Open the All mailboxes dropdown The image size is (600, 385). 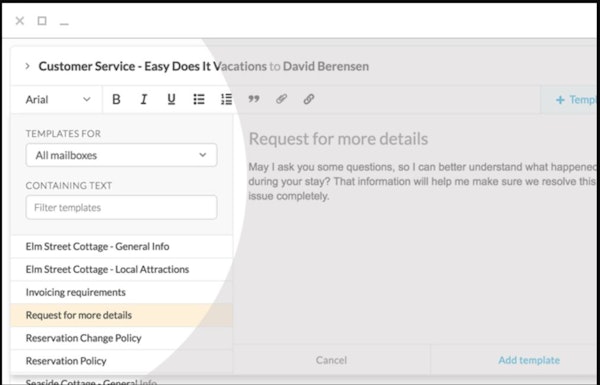click(121, 155)
